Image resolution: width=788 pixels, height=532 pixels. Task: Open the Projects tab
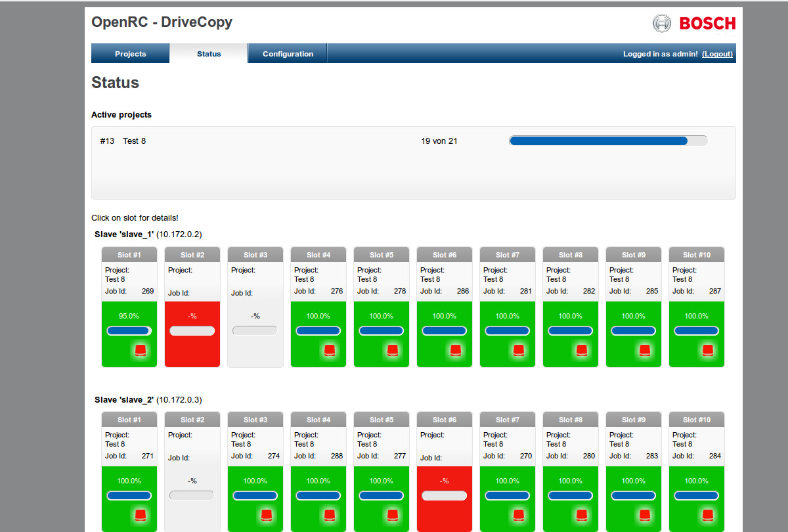[x=130, y=54]
